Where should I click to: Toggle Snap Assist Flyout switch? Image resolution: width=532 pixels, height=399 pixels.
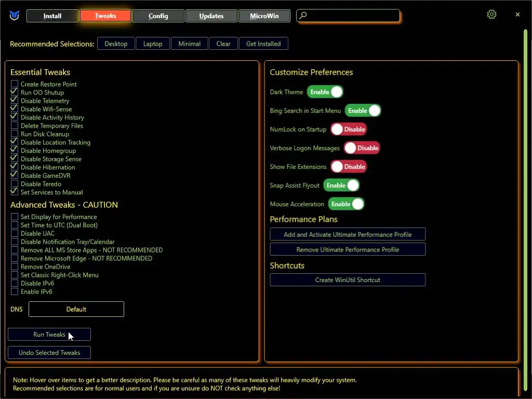341,185
